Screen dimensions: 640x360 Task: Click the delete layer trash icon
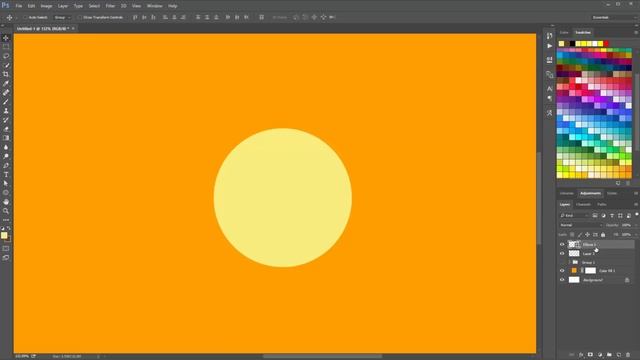point(628,355)
